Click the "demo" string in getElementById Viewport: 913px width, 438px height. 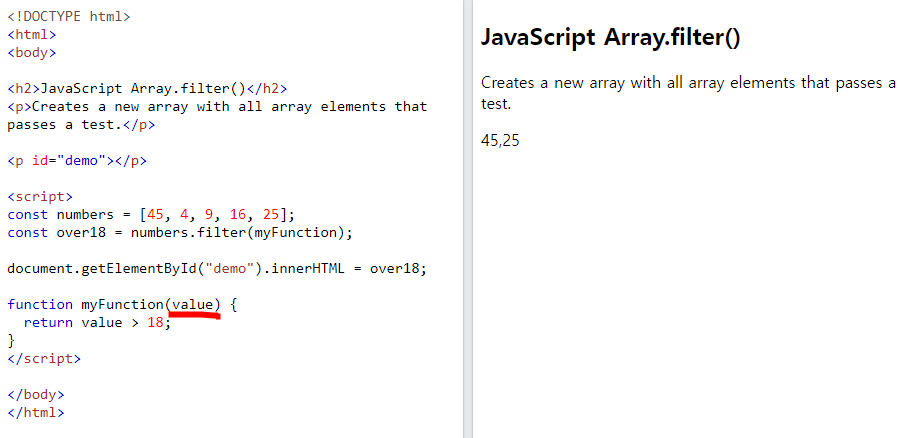229,269
